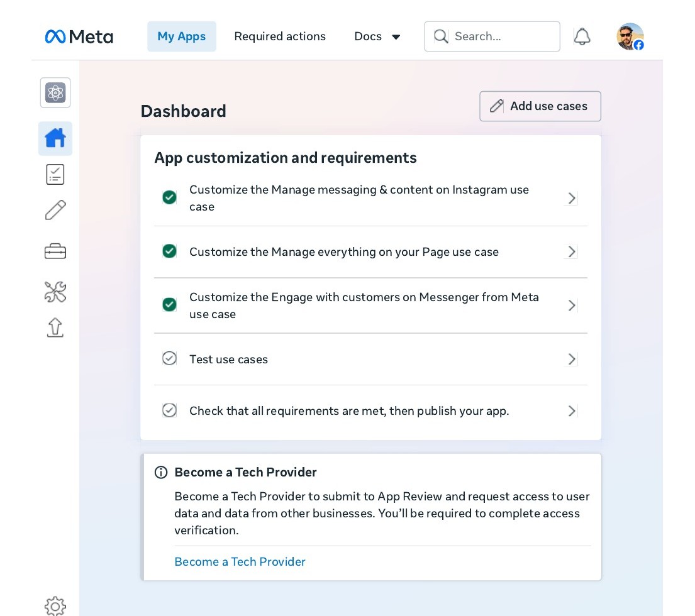Click the unchecked circle for publish requirements

pos(169,410)
